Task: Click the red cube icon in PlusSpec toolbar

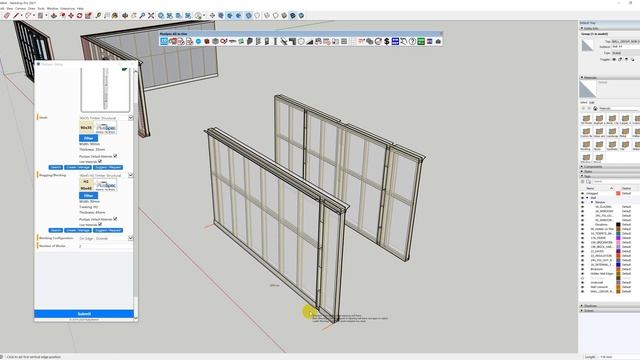Action: [207, 41]
